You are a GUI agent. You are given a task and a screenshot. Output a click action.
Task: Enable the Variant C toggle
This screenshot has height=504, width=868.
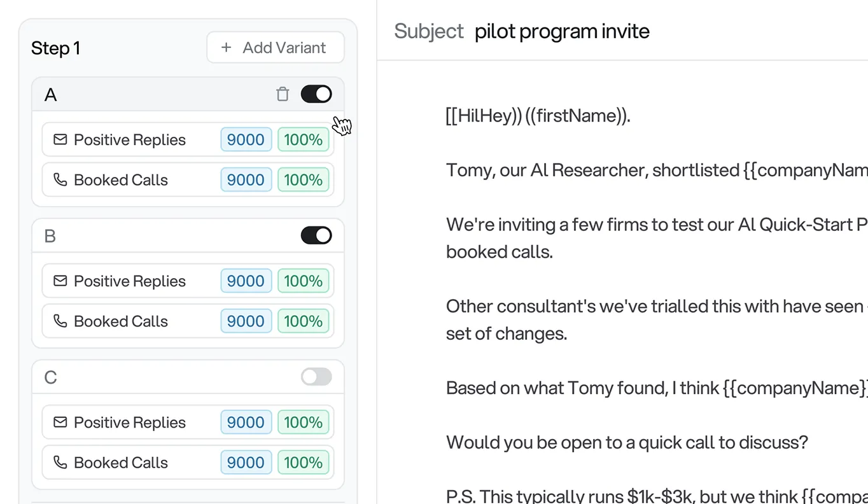[316, 376]
